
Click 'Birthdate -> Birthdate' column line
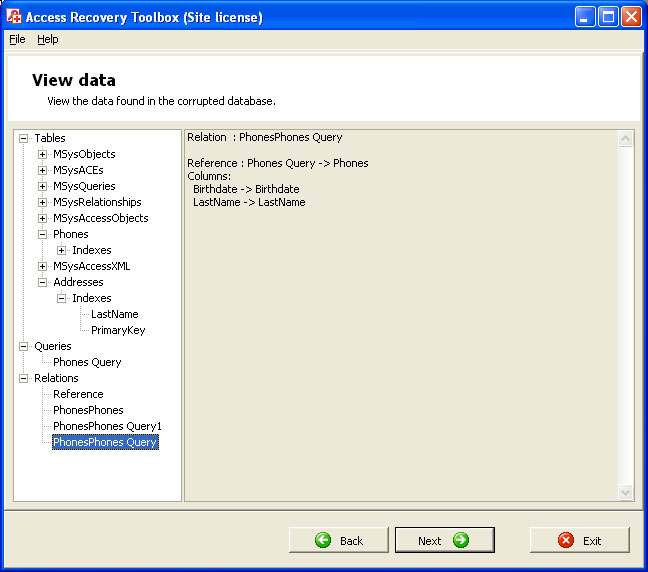pos(246,189)
